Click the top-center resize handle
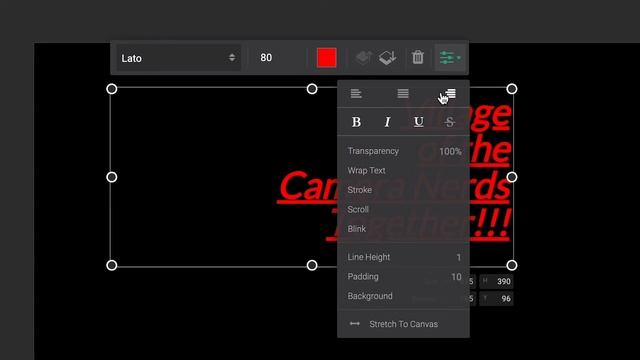 click(x=312, y=89)
